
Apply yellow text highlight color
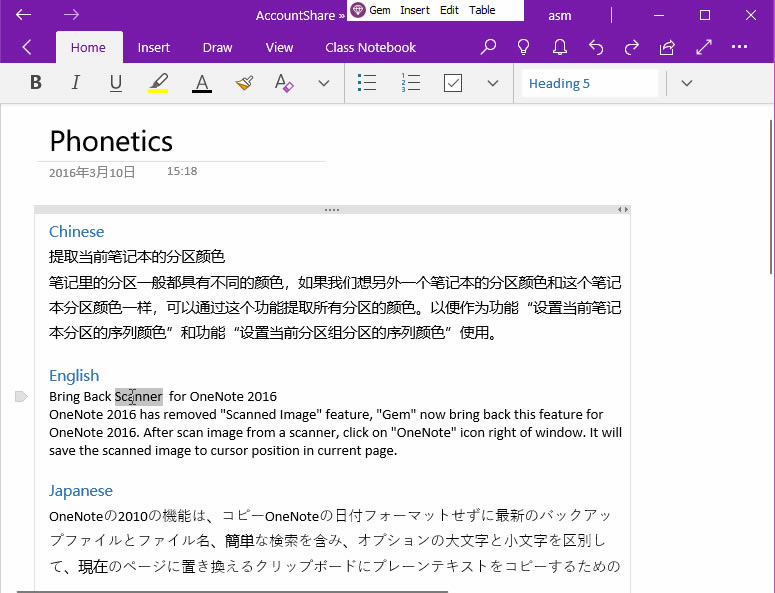[158, 83]
